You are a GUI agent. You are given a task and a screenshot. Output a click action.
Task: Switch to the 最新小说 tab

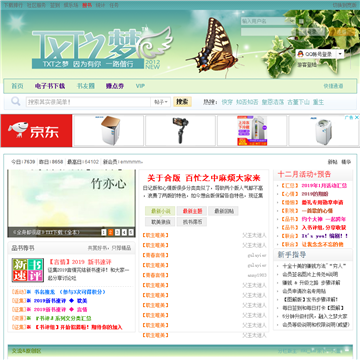160,211
